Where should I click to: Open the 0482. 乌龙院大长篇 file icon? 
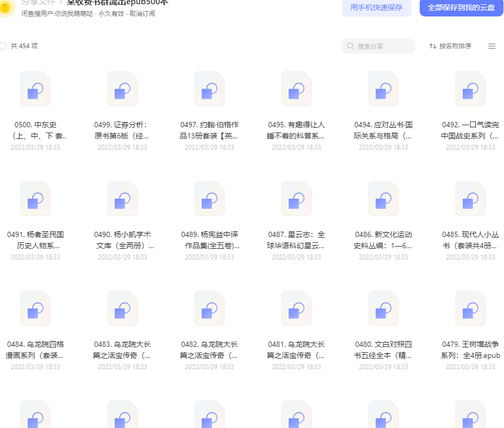[x=209, y=309]
